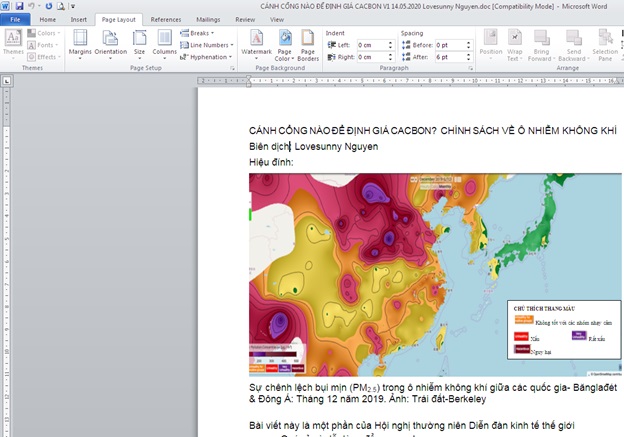Screen dimensions: 624x437
Task: Expand the Line Numbers dropdown
Action: click(209, 45)
